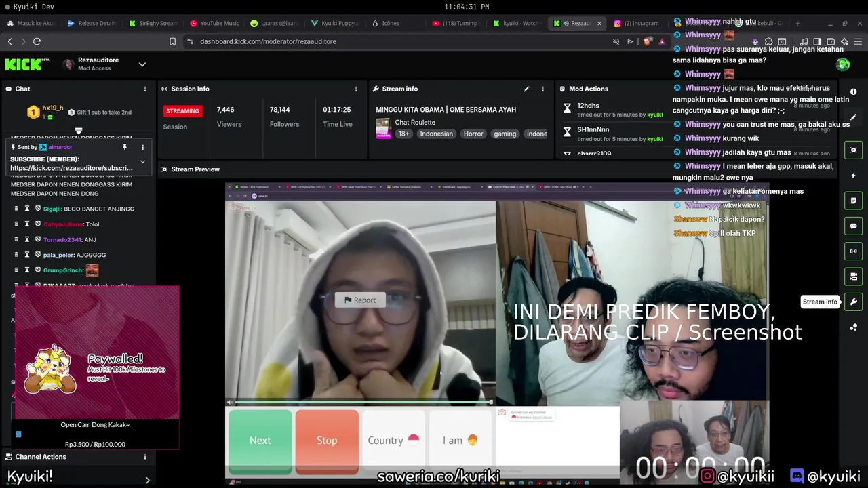This screenshot has width=868, height=488.
Task: Click the I am gender selector
Action: tap(460, 441)
